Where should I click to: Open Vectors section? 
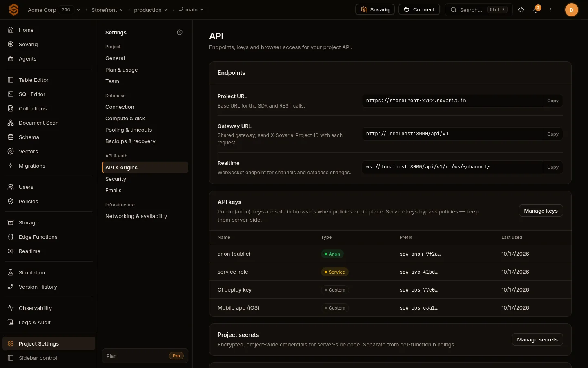[x=49, y=151]
